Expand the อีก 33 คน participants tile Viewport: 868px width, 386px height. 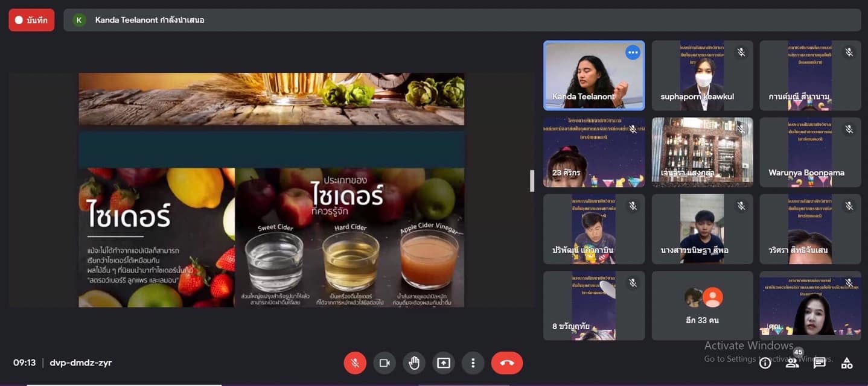(x=702, y=306)
